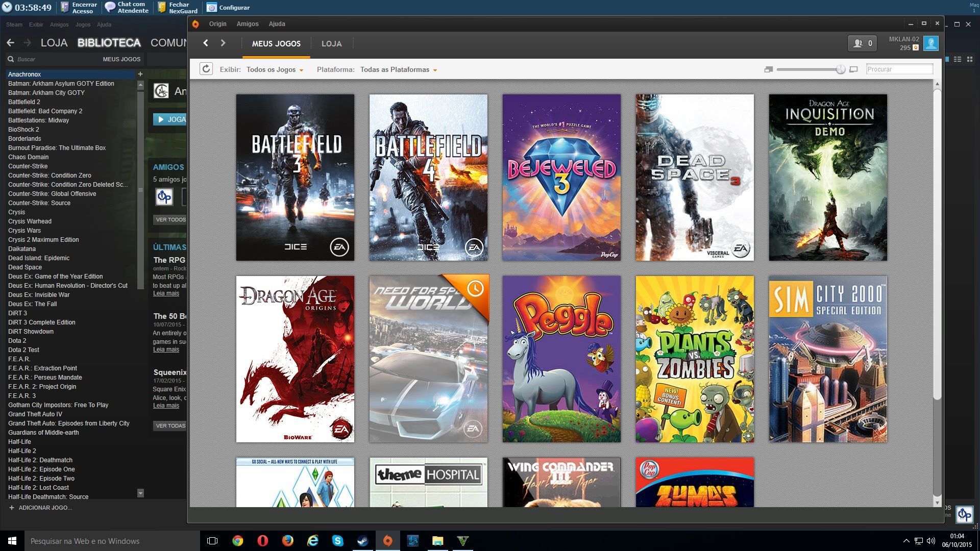Image resolution: width=980 pixels, height=551 pixels.
Task: Click the Origin logo icon in title bar
Action: 195,24
